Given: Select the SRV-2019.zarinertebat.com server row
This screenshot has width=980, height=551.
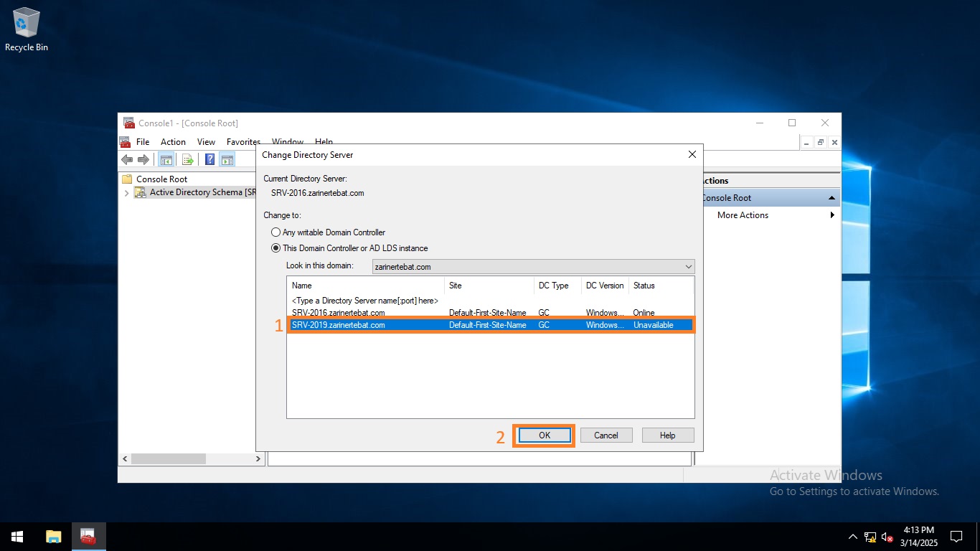Looking at the screenshot, I should click(x=491, y=325).
